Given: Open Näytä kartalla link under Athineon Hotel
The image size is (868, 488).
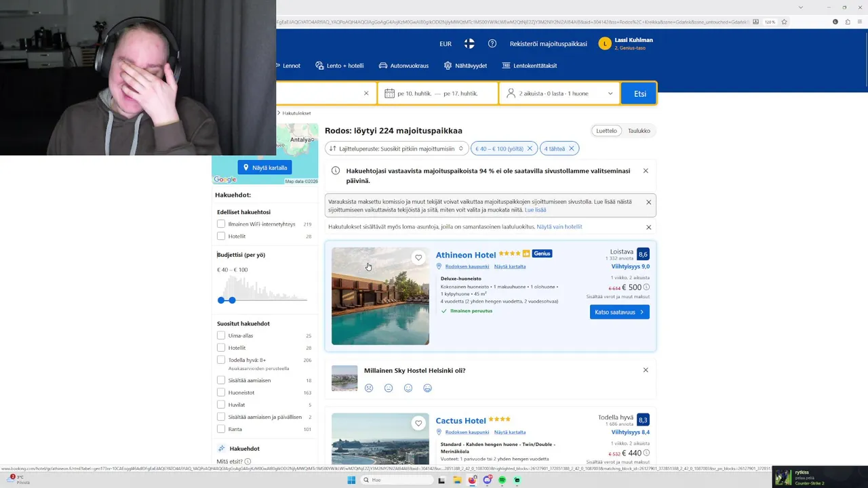Looking at the screenshot, I should (510, 266).
